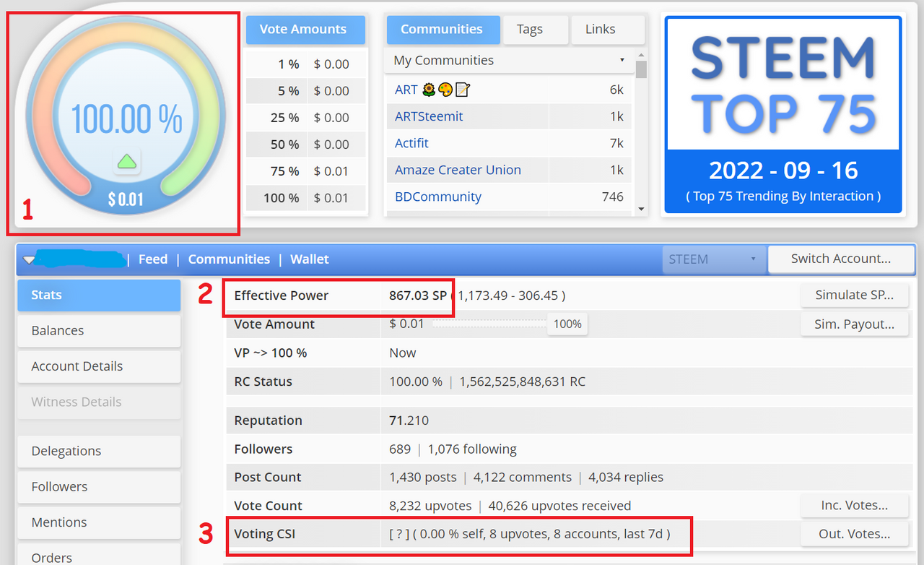This screenshot has width=924, height=565.
Task: Click the 1,076 following count
Action: click(472, 449)
